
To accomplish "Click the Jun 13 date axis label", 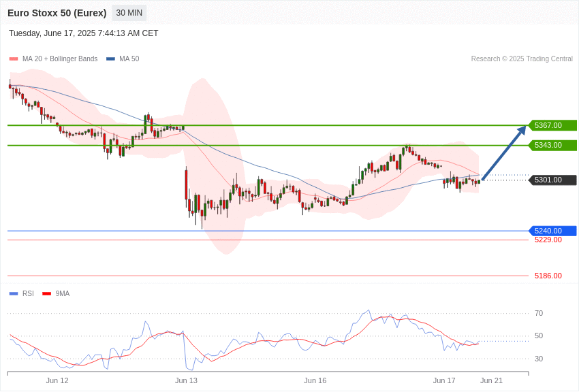I will [186, 380].
